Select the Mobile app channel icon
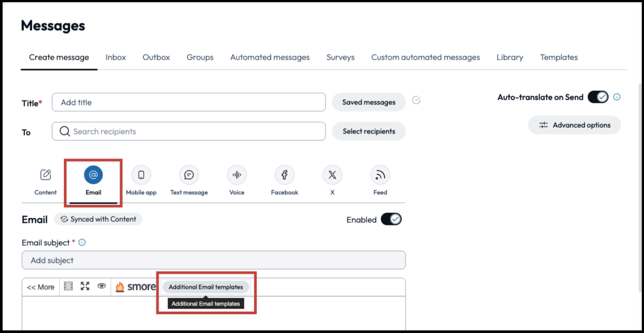Image resolution: width=644 pixels, height=333 pixels. (141, 175)
